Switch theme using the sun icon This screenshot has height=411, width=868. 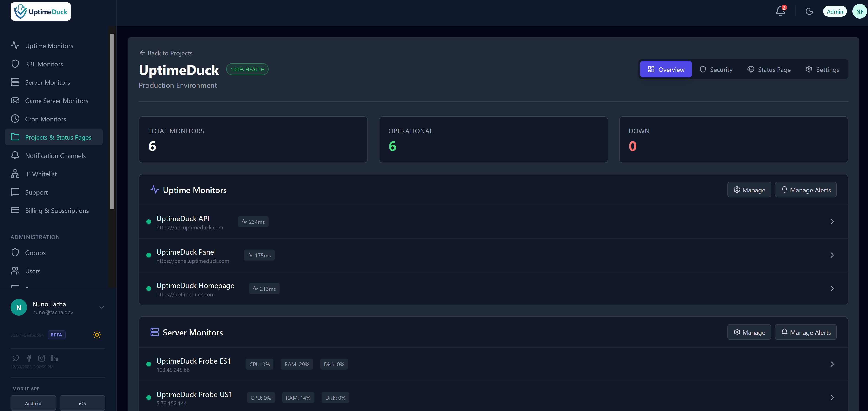[x=97, y=335]
